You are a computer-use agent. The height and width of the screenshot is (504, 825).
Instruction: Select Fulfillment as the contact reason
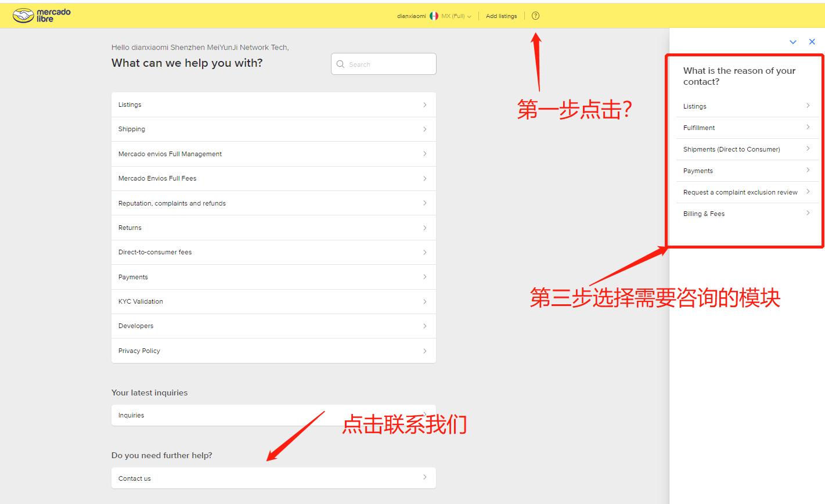coord(747,128)
